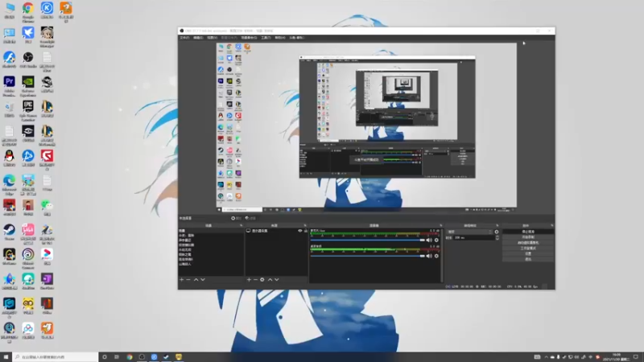Click the gear icon beside the transition dropdown
The height and width of the screenshot is (362, 644).
497,232
